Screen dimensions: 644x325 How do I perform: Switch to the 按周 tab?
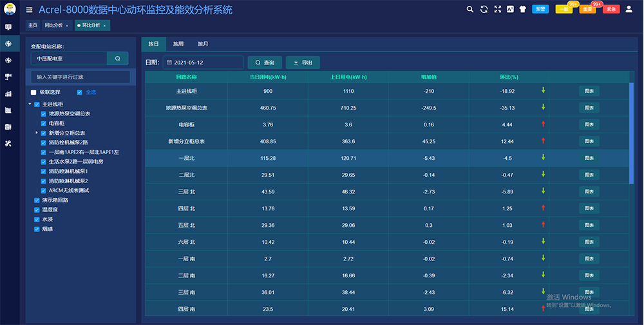178,44
